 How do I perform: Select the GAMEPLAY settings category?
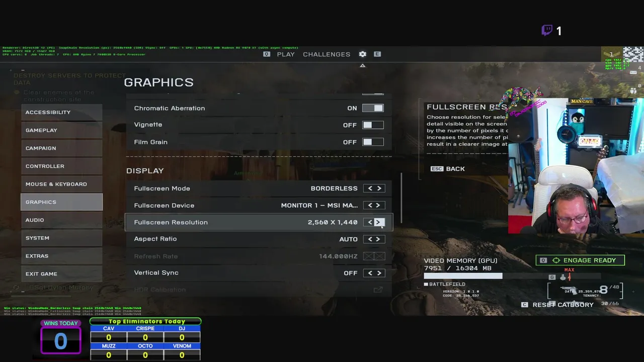pyautogui.click(x=61, y=130)
